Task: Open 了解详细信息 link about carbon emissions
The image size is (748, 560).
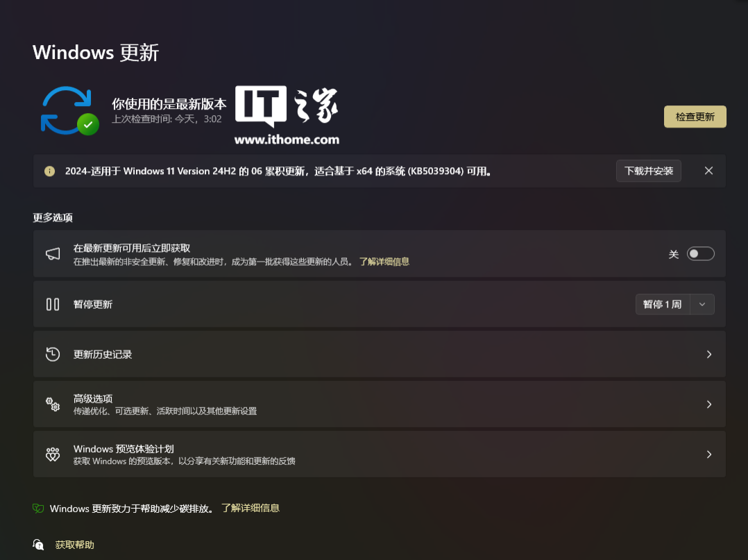Action: [x=250, y=508]
